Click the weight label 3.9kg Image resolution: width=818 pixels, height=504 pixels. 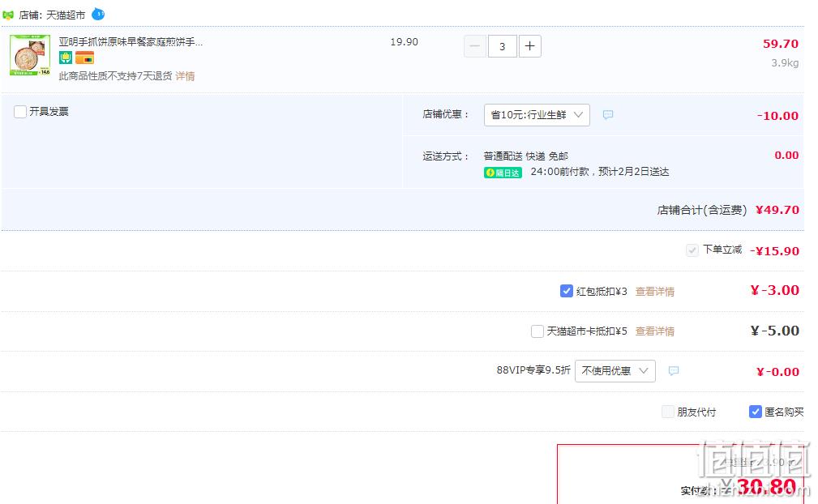point(785,63)
